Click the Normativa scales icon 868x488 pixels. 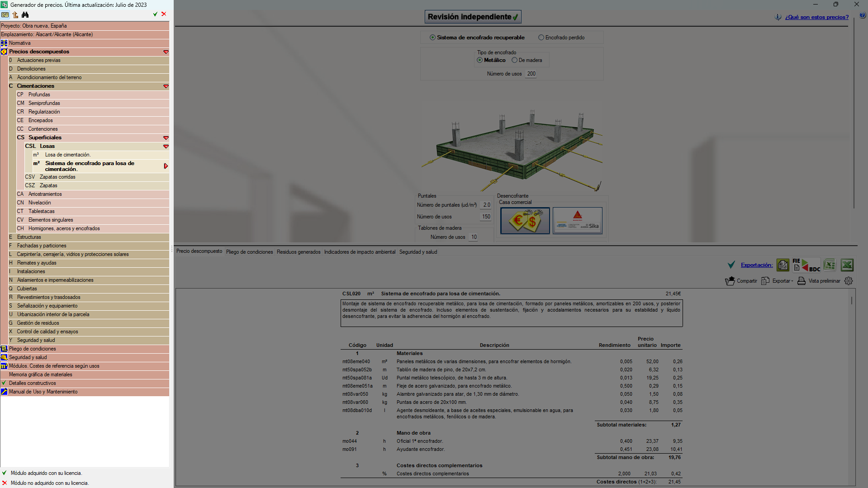[4, 43]
